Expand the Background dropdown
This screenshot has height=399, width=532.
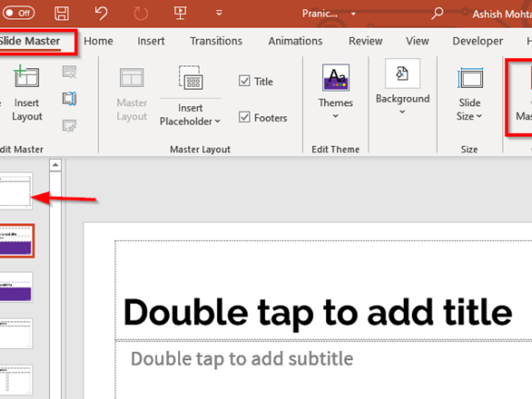[x=402, y=111]
